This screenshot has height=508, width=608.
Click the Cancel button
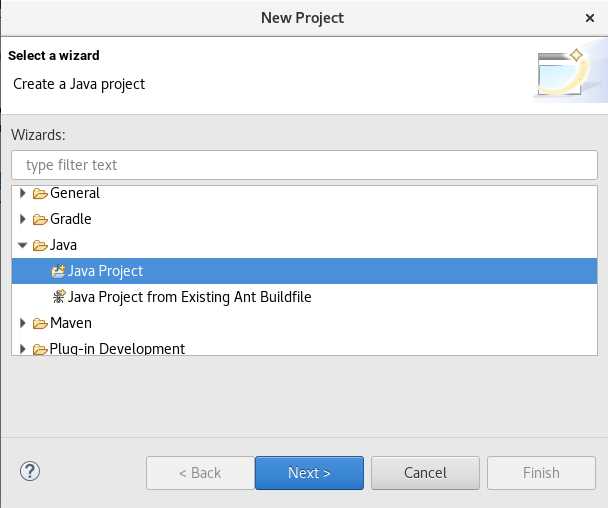pyautogui.click(x=425, y=473)
